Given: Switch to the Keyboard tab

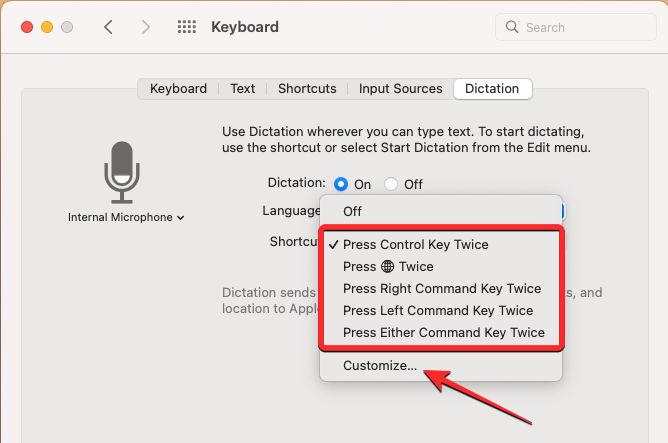Looking at the screenshot, I should pos(178,89).
